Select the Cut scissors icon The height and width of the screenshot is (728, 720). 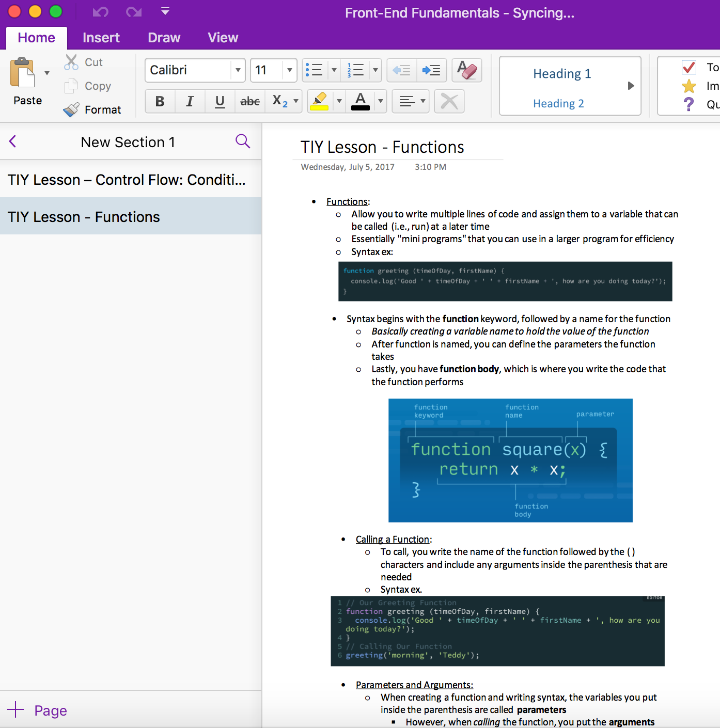[71, 61]
